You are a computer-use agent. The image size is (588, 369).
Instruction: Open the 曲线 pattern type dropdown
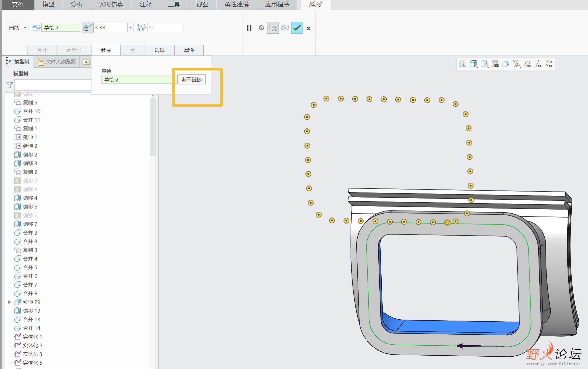(x=25, y=27)
